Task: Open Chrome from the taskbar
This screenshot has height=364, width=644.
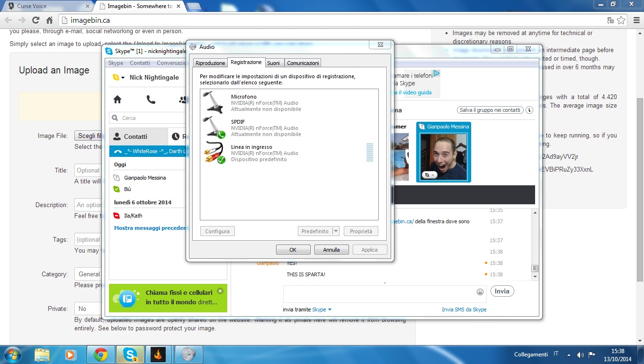Action: 100,355
